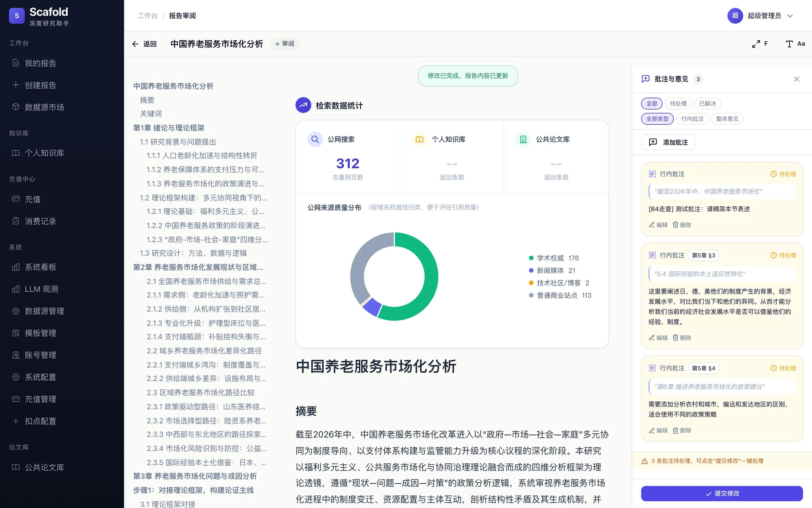Select the 待处理 status filter
The width and height of the screenshot is (812, 508).
tap(678, 104)
